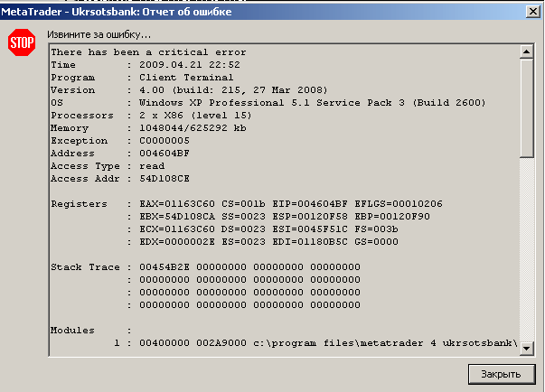This screenshot has height=392, width=545.
Task: Click the vertical scrollbar thumb
Action: (x=527, y=108)
